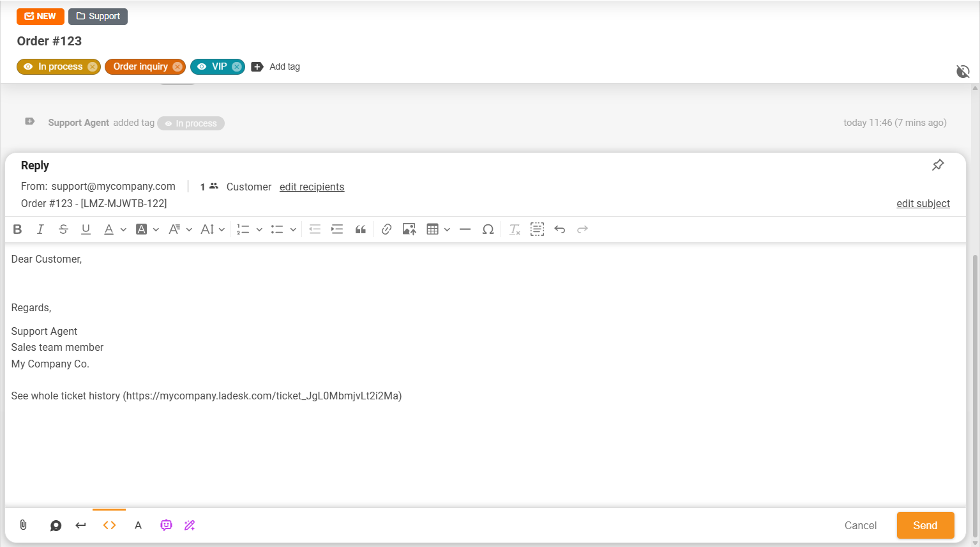
Task: Insert a special character using the omega icon
Action: 488,229
